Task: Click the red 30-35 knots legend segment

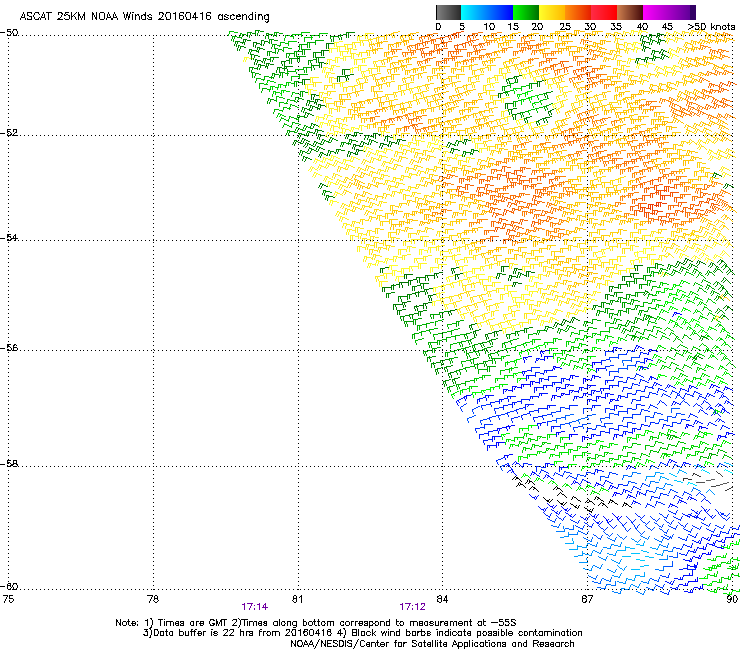Action: click(604, 12)
